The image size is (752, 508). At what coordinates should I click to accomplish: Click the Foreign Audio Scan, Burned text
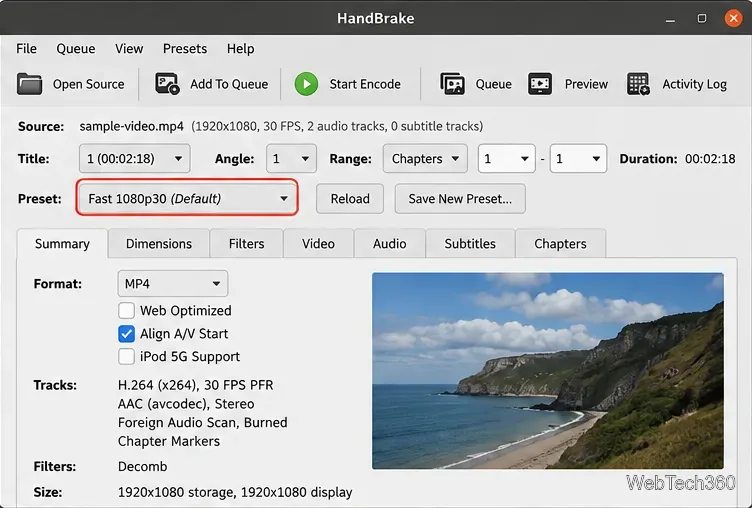(x=202, y=423)
